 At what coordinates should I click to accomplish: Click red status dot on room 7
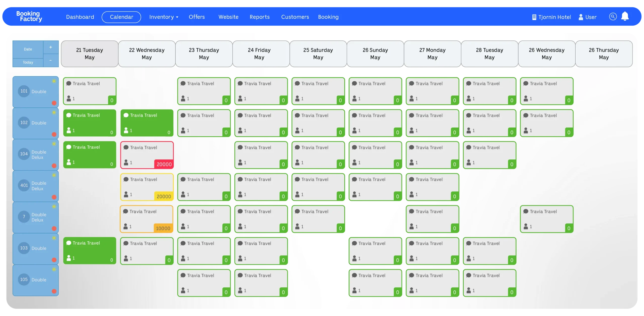click(x=54, y=229)
